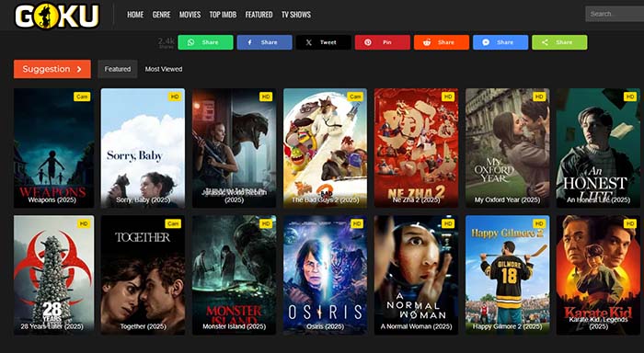
Task: Open the Weapons (2025) poster
Action: (53, 148)
